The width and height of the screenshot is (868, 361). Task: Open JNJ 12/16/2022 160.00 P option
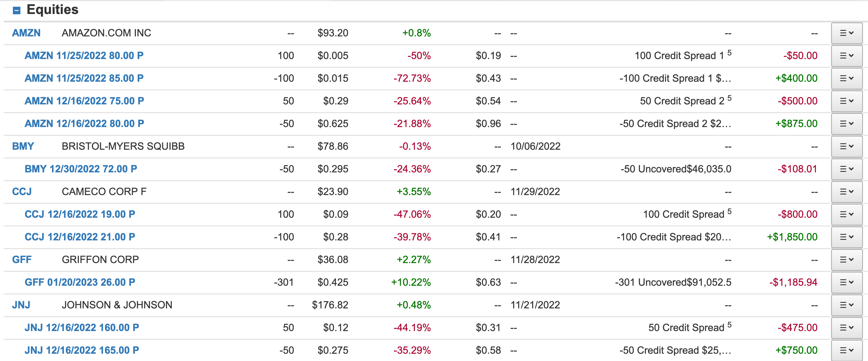coord(82,328)
